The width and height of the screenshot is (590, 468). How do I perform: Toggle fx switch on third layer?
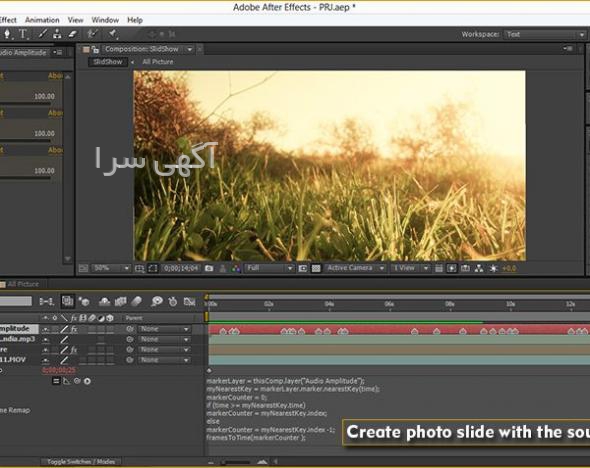point(74,350)
